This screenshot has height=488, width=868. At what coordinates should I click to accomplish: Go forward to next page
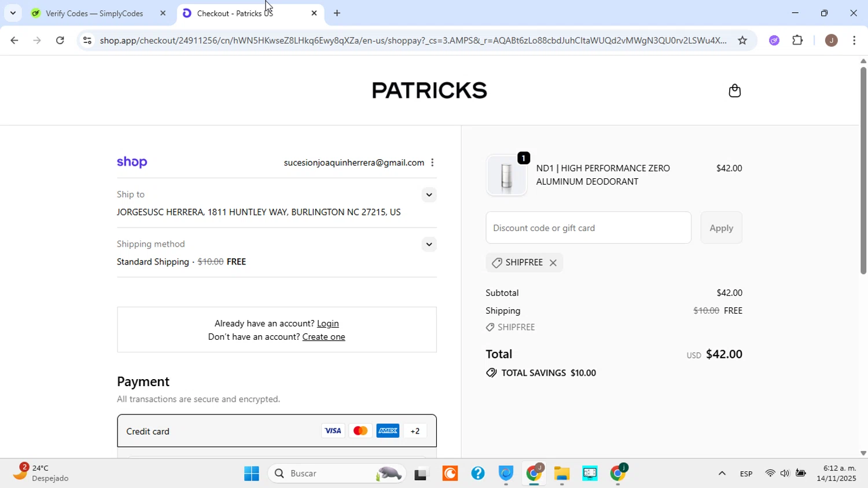click(x=37, y=41)
